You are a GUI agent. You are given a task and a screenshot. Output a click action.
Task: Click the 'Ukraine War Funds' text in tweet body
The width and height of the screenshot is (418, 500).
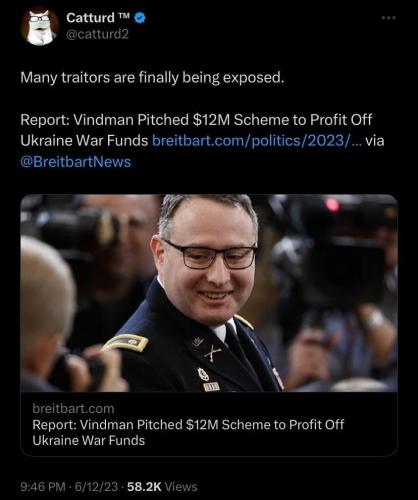[84, 140]
